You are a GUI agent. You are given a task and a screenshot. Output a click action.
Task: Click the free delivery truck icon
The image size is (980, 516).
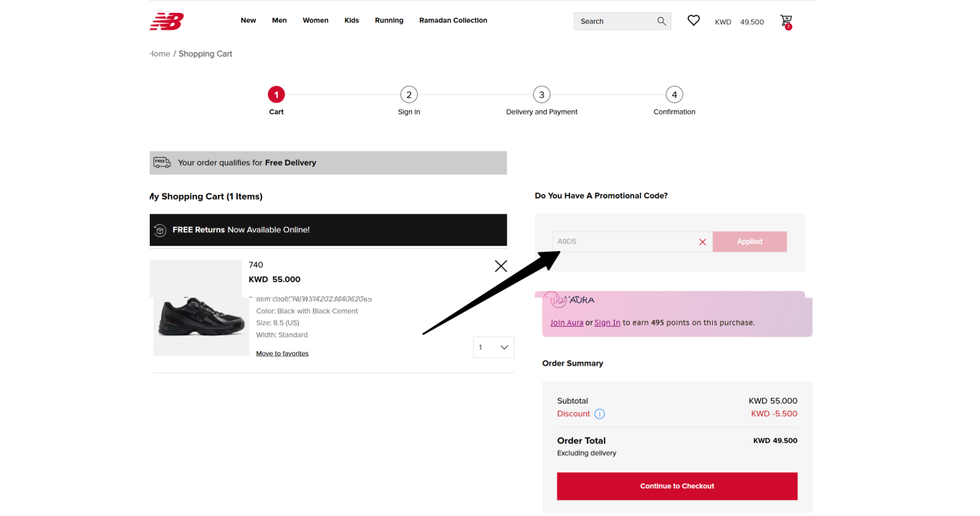162,163
